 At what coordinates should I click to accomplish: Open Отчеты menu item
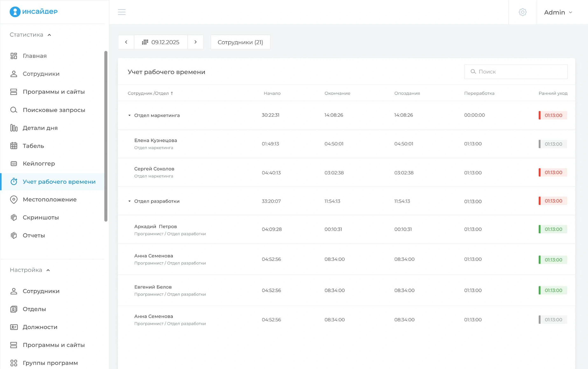pos(34,235)
